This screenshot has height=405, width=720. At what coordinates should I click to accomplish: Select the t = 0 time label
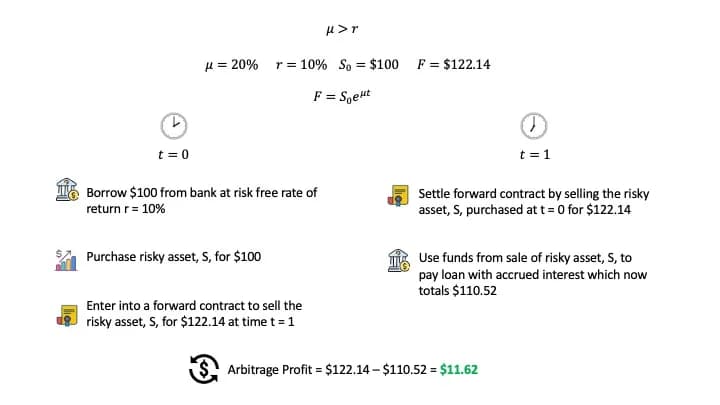174,154
